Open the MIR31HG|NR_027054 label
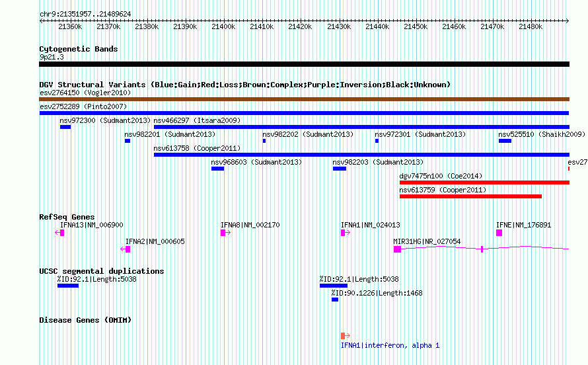 [427, 241]
